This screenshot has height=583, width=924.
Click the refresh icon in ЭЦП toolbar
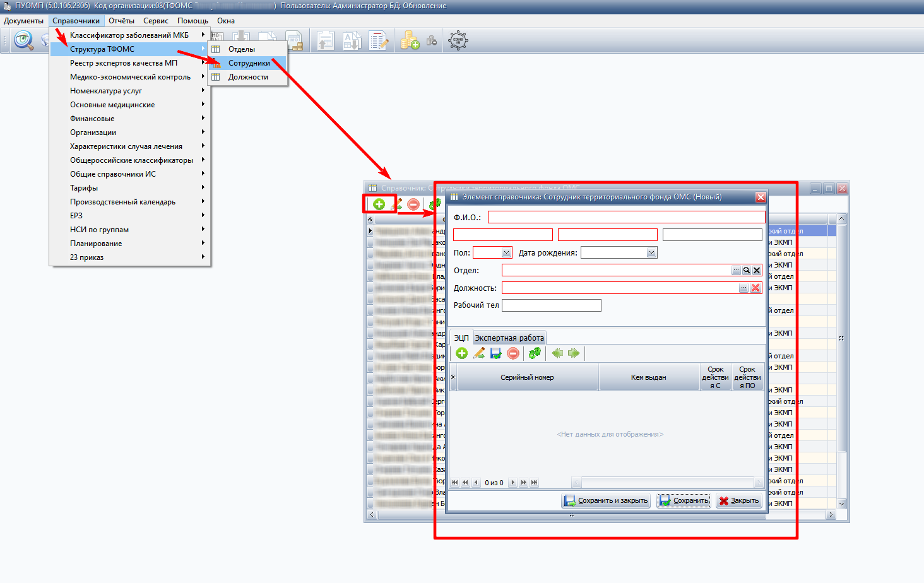tap(535, 353)
